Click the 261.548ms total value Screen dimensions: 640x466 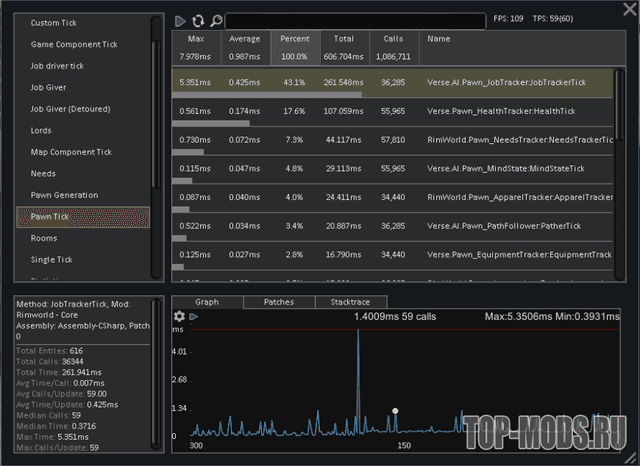click(344, 82)
